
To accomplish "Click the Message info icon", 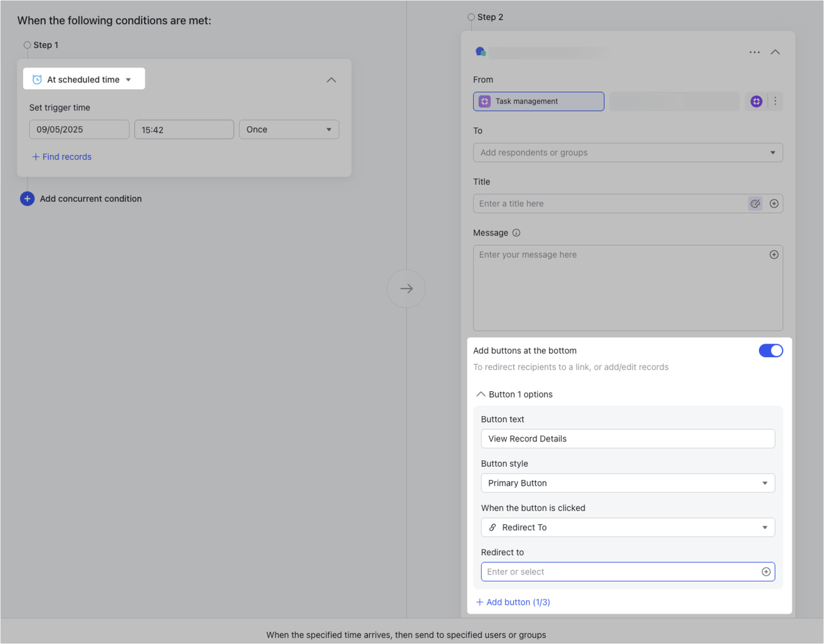I will pos(516,233).
